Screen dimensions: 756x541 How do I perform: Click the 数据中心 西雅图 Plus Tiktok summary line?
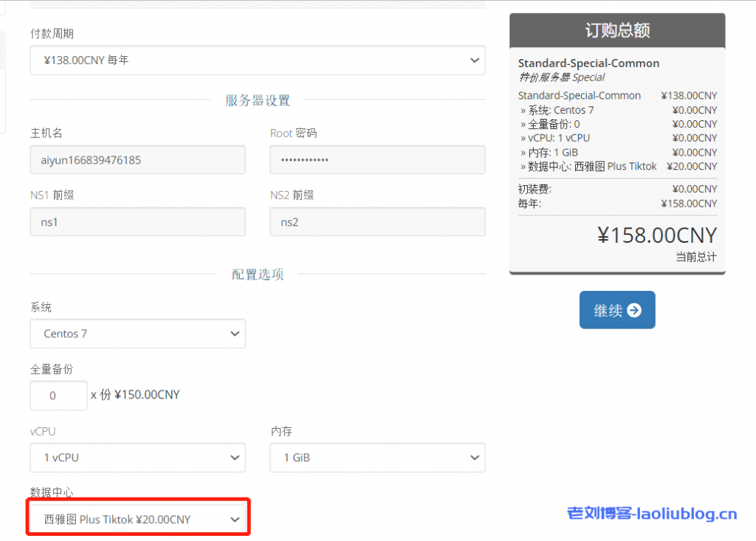pos(591,166)
